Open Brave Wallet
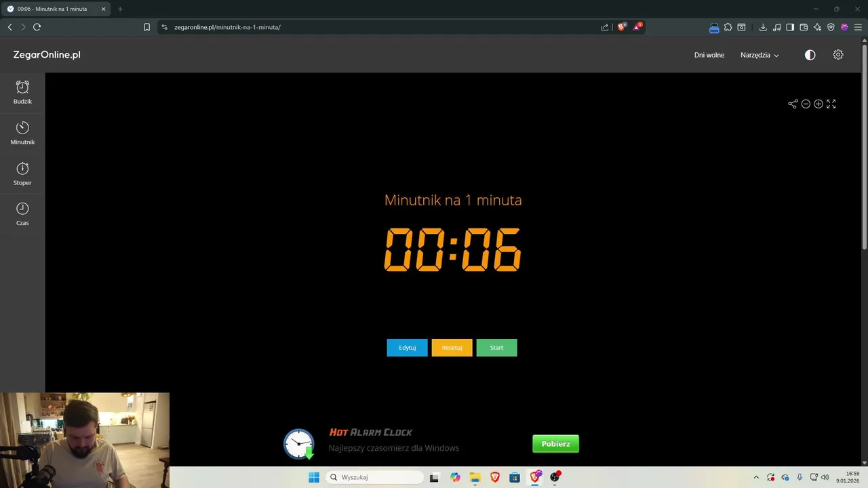Image resolution: width=868 pixels, height=488 pixels. click(804, 27)
